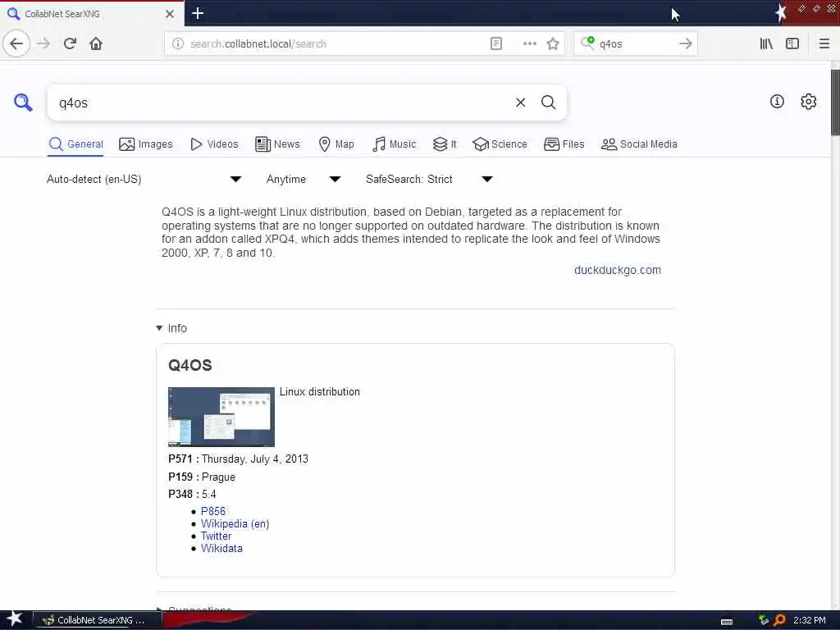Open the taskbar start star menu

point(14,619)
